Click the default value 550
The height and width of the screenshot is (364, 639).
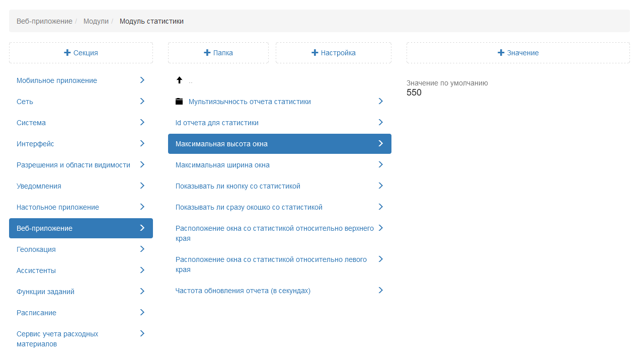(414, 93)
